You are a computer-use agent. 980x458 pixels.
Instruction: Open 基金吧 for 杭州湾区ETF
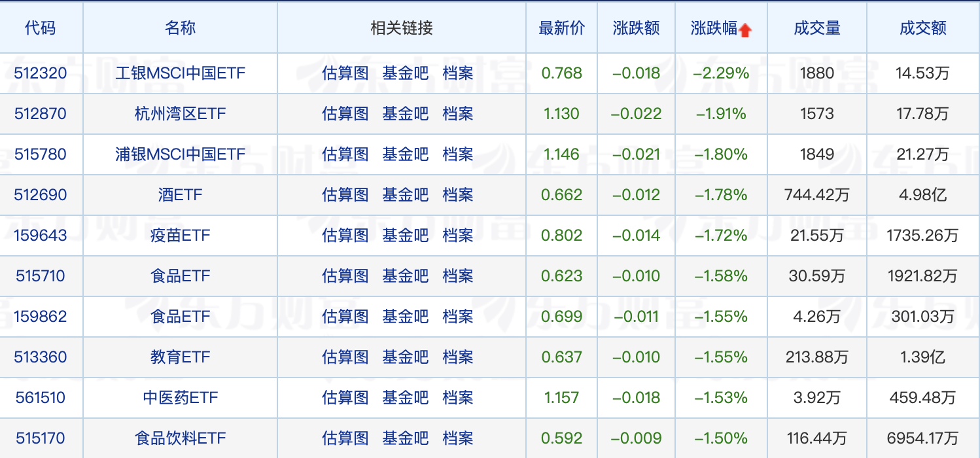[406, 114]
